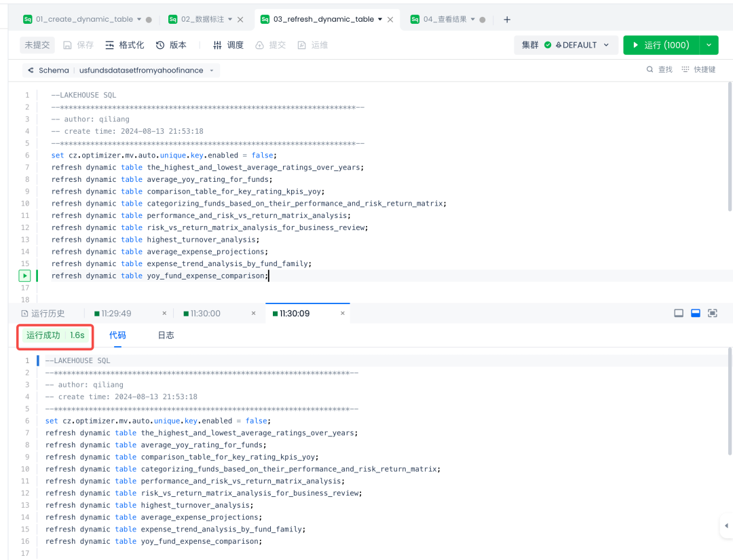733x560 pixels.
Task: Switch to 01_create_dynamic_table tab
Action: click(x=84, y=19)
